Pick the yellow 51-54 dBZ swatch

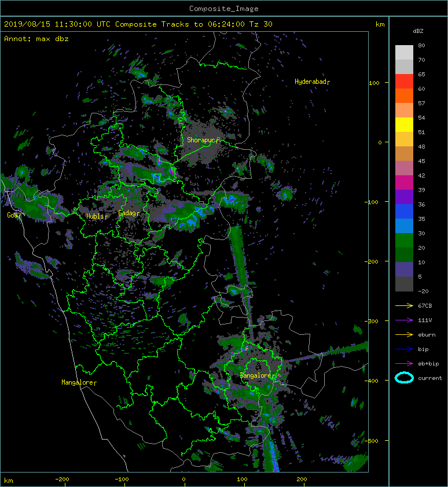coord(404,124)
